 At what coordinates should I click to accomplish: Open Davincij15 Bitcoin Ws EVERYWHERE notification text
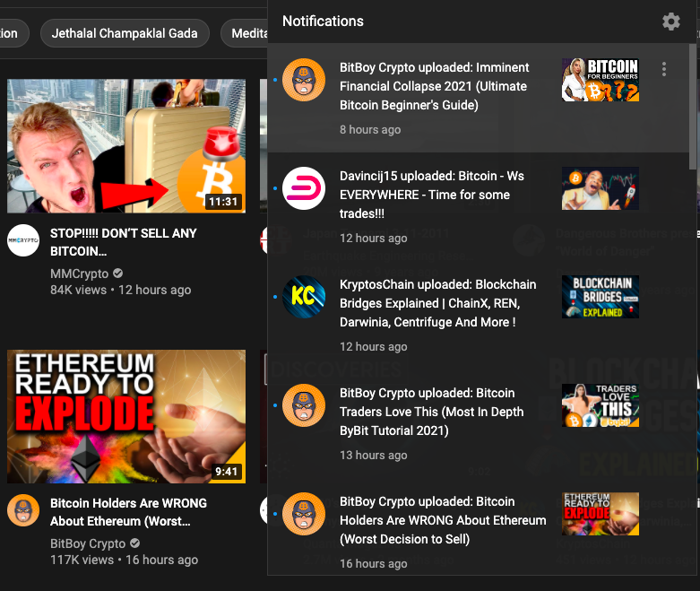point(432,195)
